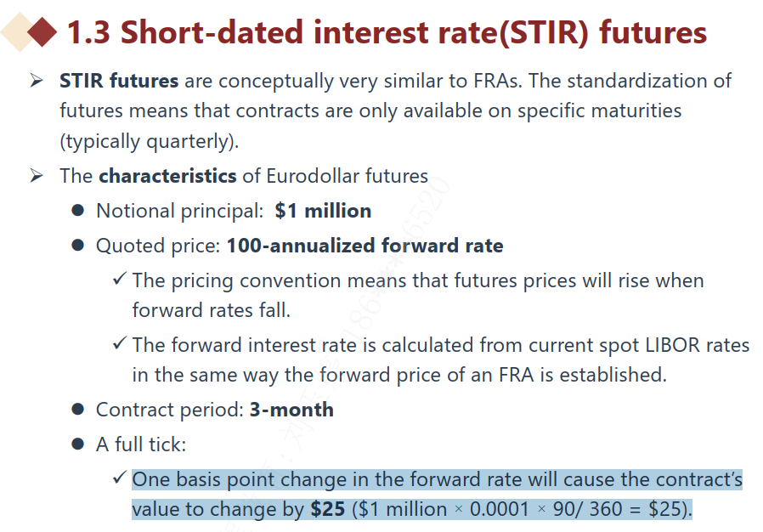763x532 pixels.
Task: Click the checkmark before "One basis point change"
Action: tap(120, 479)
